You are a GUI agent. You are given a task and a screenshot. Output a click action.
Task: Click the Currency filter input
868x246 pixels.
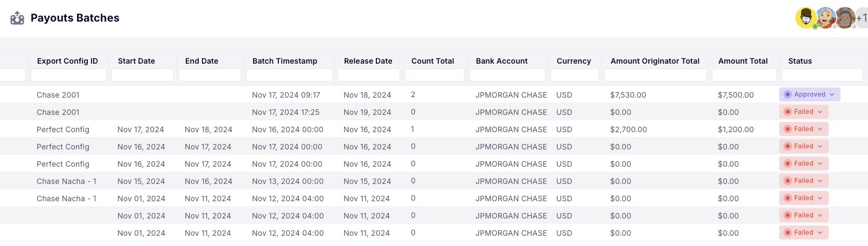click(x=575, y=75)
